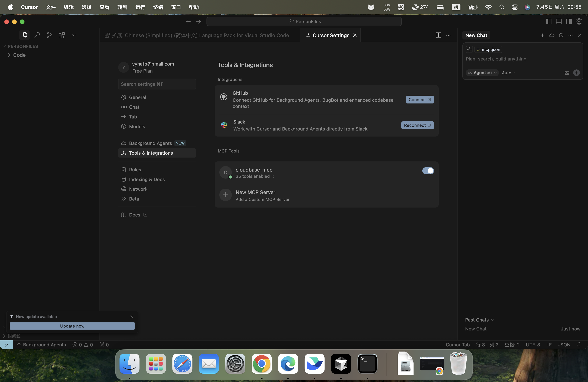The width and height of the screenshot is (588, 382).
Task: Open Background Agents settings section
Action: pyautogui.click(x=157, y=143)
